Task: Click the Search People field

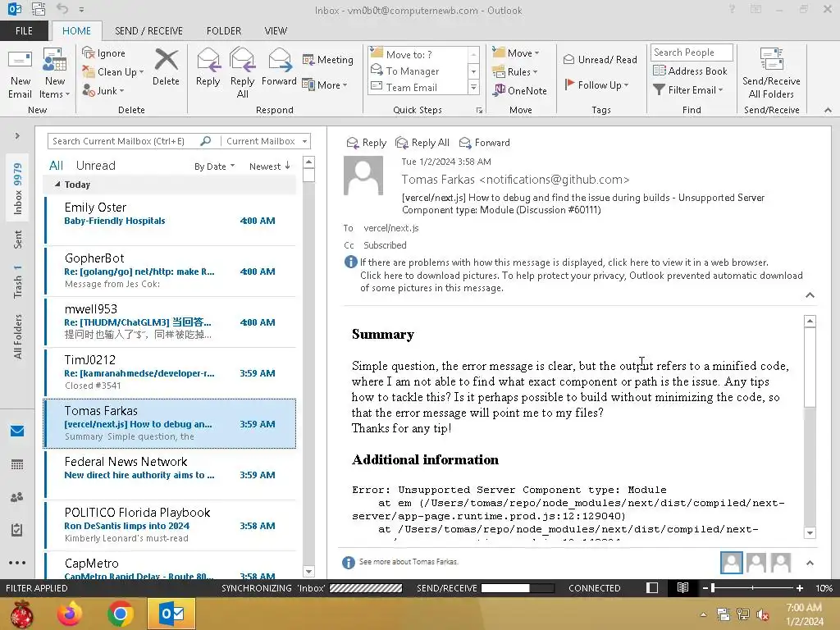Action: click(691, 52)
